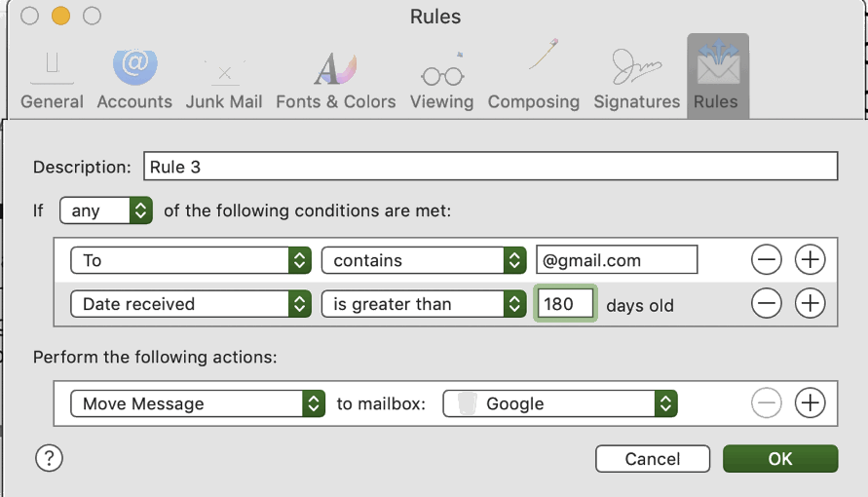Open the 'is greater than' dropdown
868x497 pixels.
click(424, 304)
